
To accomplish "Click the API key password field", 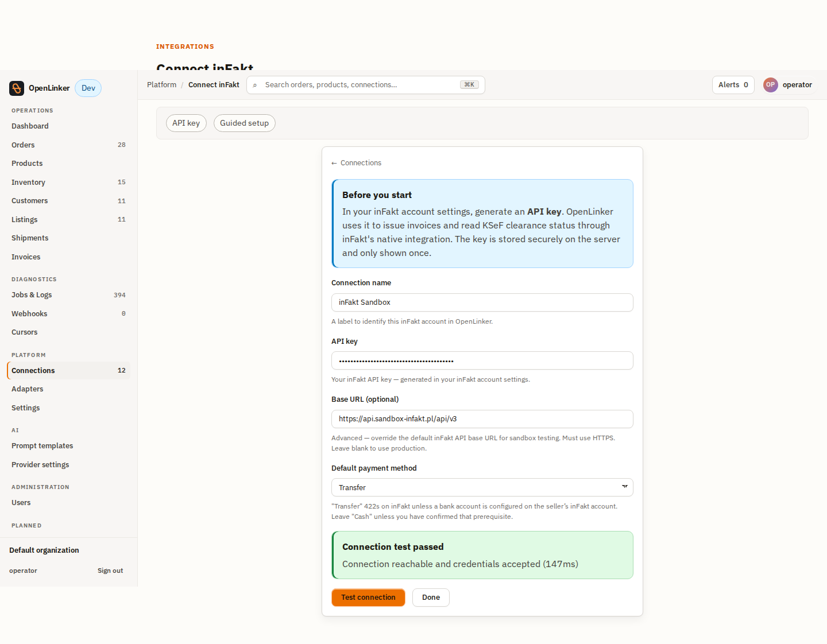I will [482, 360].
